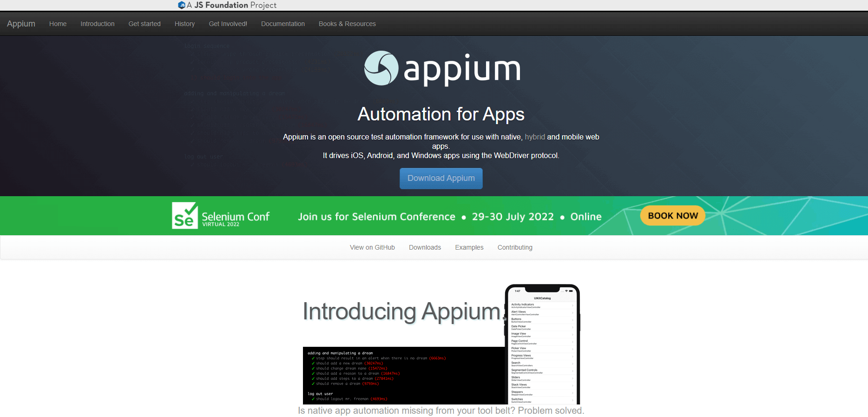Click the Selenium Conf Se logo icon
868x417 pixels.
pyautogui.click(x=185, y=216)
